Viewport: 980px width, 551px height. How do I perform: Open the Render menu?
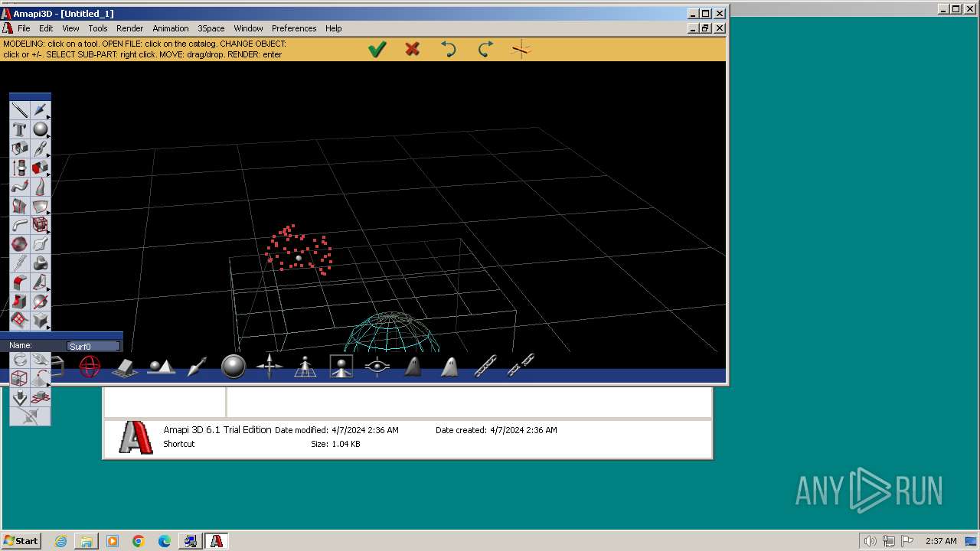tap(129, 28)
